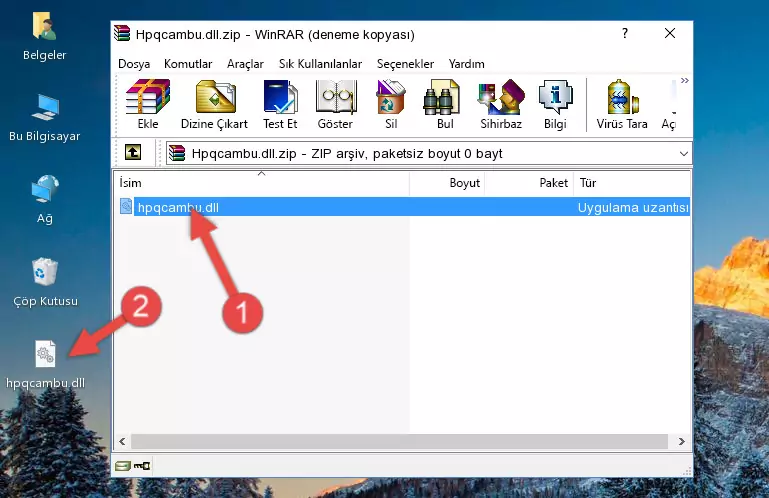The width and height of the screenshot is (769, 498).
Task: Launch the Sihirbaz wizard
Action: tap(501, 104)
